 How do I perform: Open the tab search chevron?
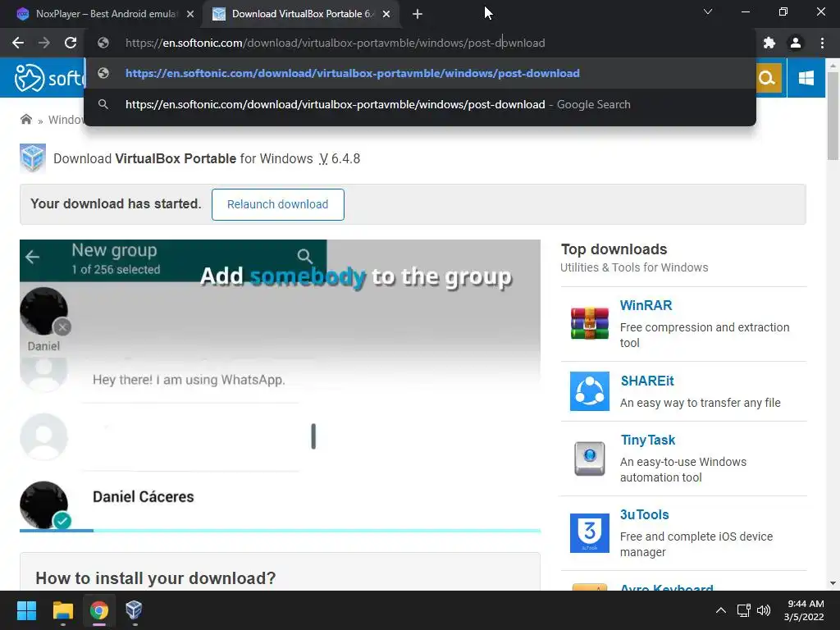[708, 11]
